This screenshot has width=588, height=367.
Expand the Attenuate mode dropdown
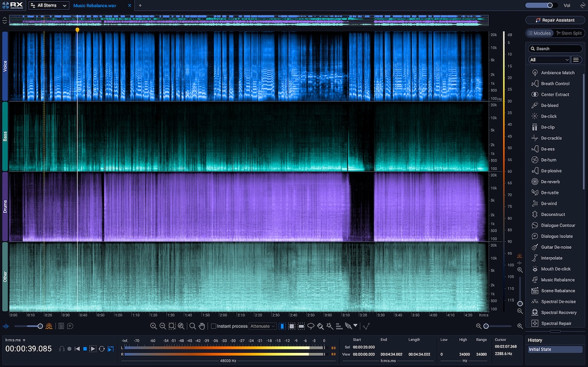tap(263, 326)
